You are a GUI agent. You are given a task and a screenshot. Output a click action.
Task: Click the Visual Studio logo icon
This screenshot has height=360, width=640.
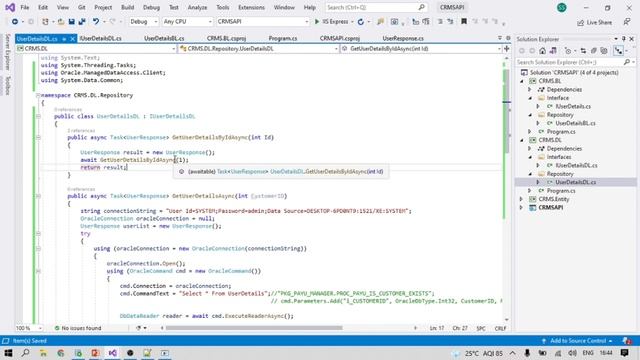(10, 7)
